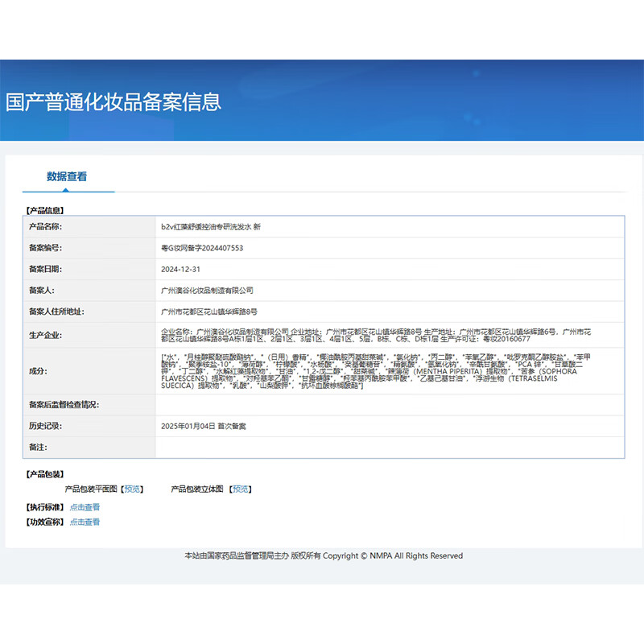Click 预览 link for 产品包装立体图
644x644 pixels.
point(241,489)
